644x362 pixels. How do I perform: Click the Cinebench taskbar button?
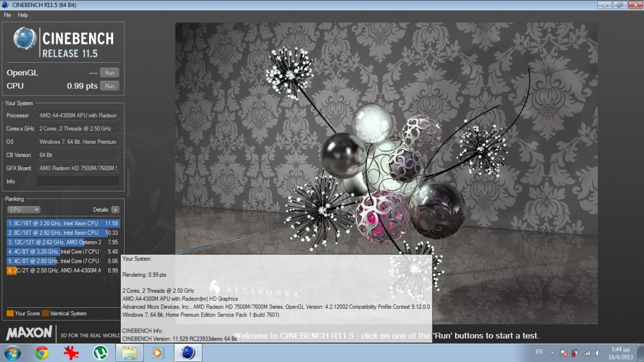pyautogui.click(x=188, y=352)
